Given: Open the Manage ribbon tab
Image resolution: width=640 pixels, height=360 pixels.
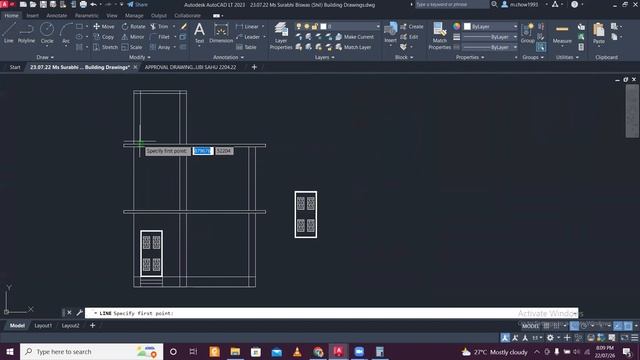Looking at the screenshot, I should [134, 16].
